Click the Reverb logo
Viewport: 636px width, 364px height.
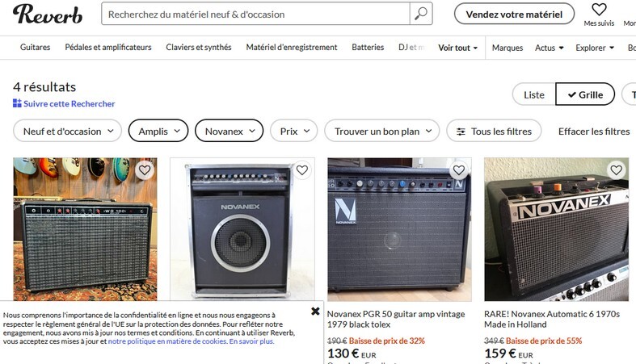pyautogui.click(x=48, y=15)
